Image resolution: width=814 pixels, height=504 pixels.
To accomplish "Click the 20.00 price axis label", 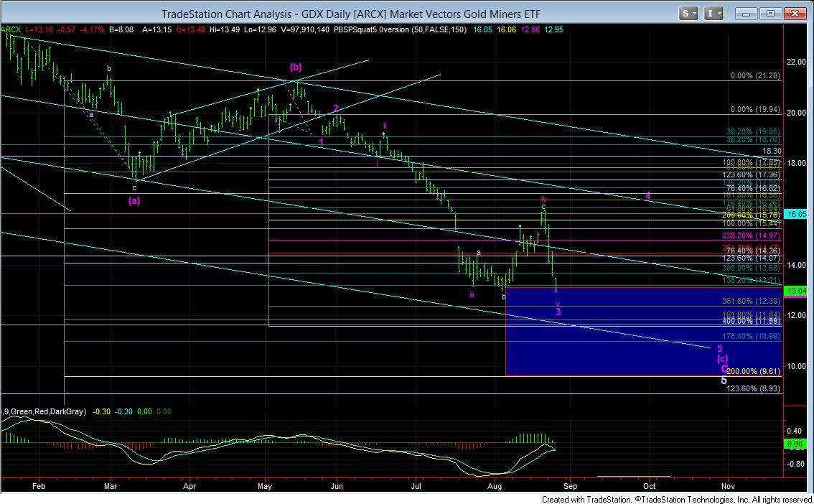I will click(x=796, y=113).
